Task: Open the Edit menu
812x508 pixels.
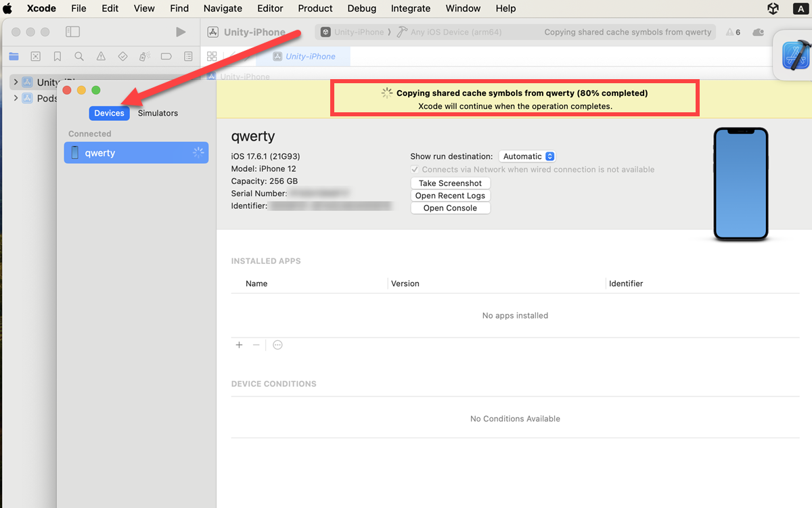Action: (x=110, y=8)
